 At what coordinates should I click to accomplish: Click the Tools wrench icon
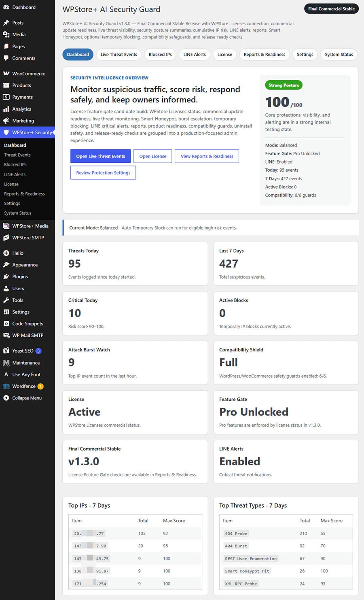(6, 300)
